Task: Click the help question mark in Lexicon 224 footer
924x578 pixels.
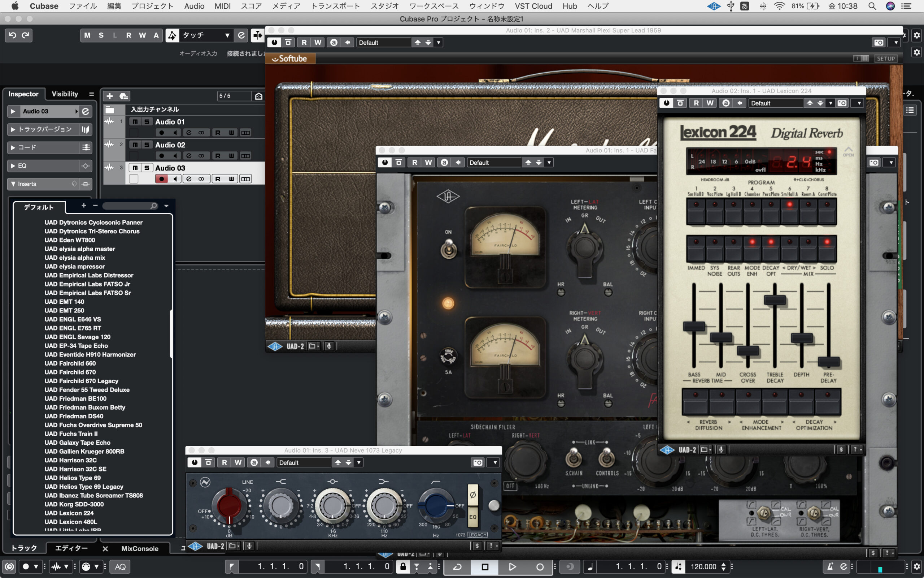Action: tap(855, 449)
